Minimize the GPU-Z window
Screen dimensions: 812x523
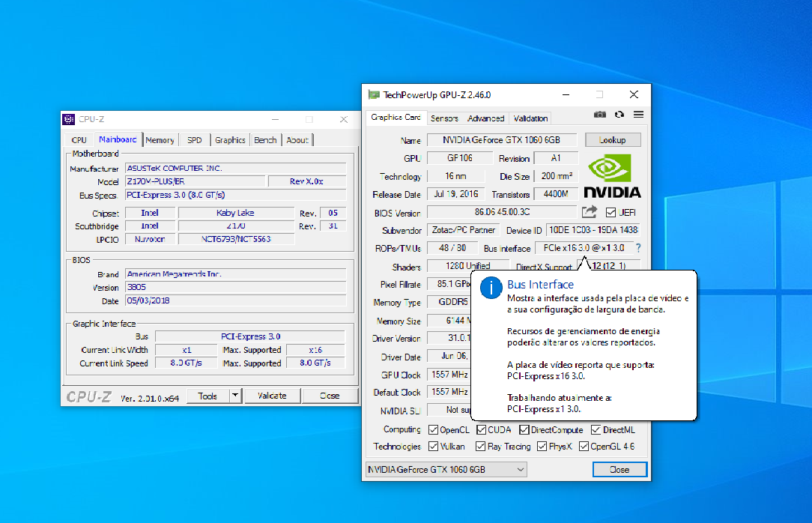click(x=566, y=94)
